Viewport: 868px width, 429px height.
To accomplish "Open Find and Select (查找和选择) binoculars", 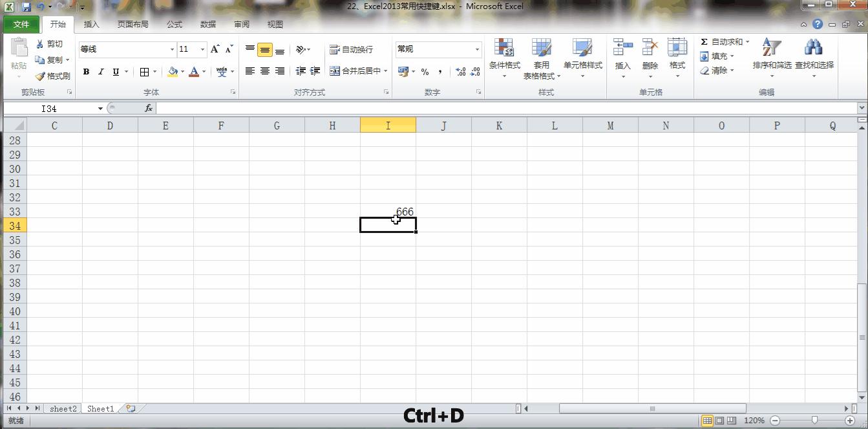I will click(814, 58).
